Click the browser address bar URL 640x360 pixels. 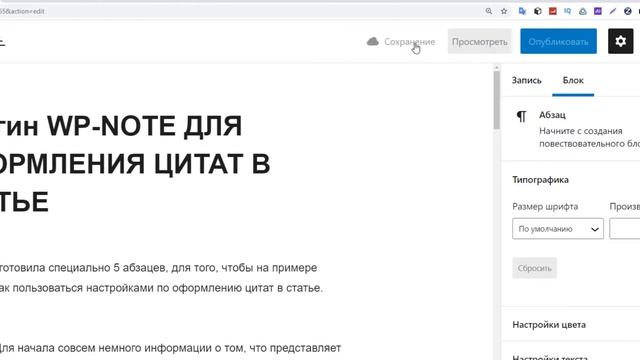coord(22,11)
